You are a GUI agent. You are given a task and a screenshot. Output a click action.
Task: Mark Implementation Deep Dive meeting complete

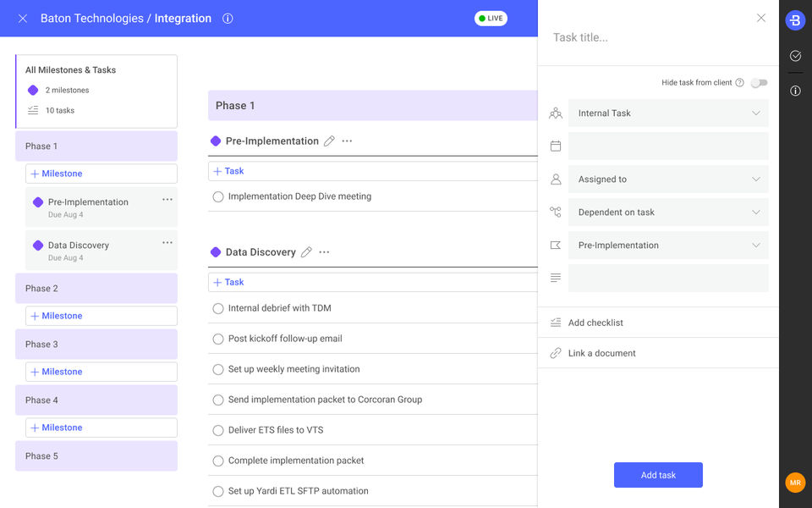tap(218, 197)
